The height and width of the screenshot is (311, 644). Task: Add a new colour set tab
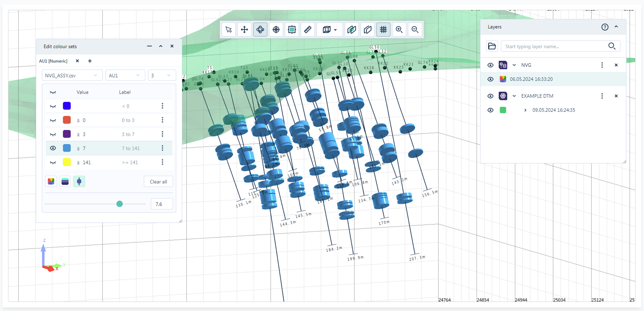click(90, 61)
